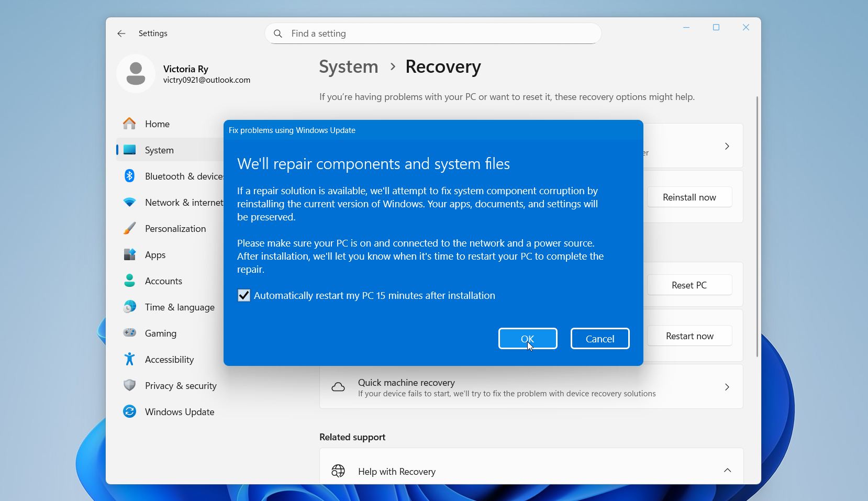Click the Accessibility figure icon
The image size is (868, 501).
pos(129,359)
